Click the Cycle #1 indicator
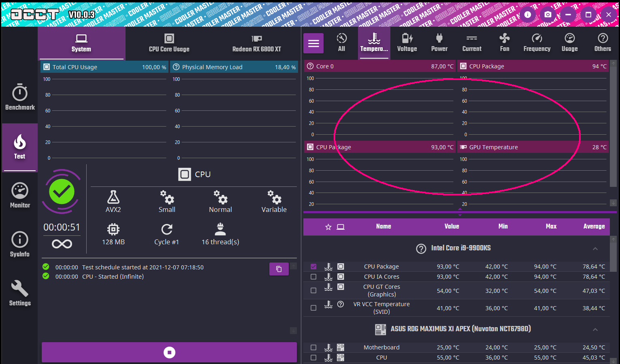The image size is (620, 364). pyautogui.click(x=166, y=234)
